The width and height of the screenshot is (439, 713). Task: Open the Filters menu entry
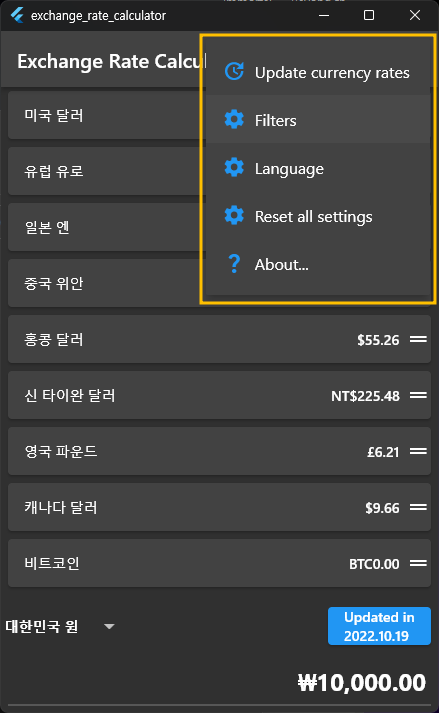point(318,120)
